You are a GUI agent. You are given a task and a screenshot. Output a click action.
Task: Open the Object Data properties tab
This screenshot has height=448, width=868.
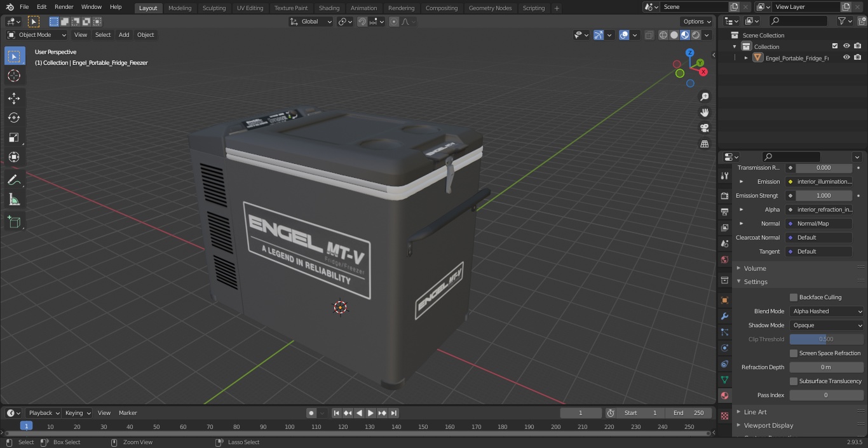coord(724,379)
